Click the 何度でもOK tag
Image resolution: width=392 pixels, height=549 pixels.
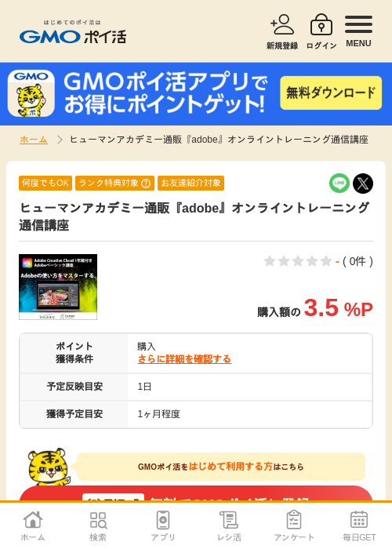pos(45,183)
